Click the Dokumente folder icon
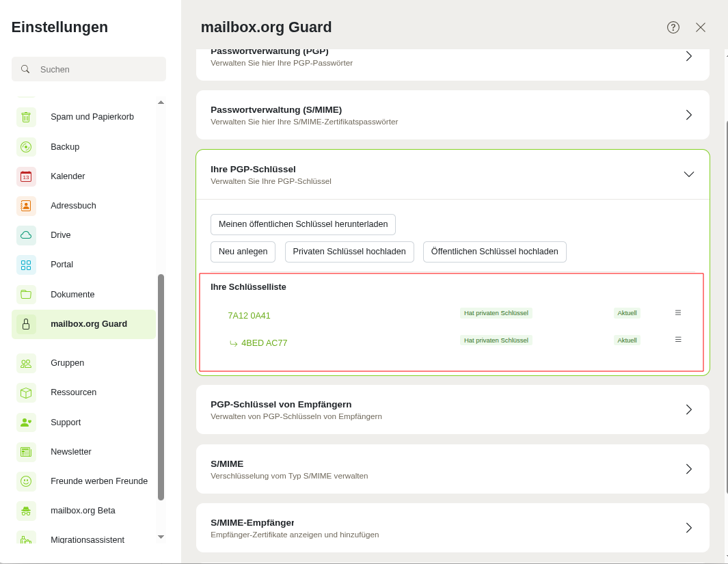Image resolution: width=728 pixels, height=564 pixels. (x=26, y=294)
